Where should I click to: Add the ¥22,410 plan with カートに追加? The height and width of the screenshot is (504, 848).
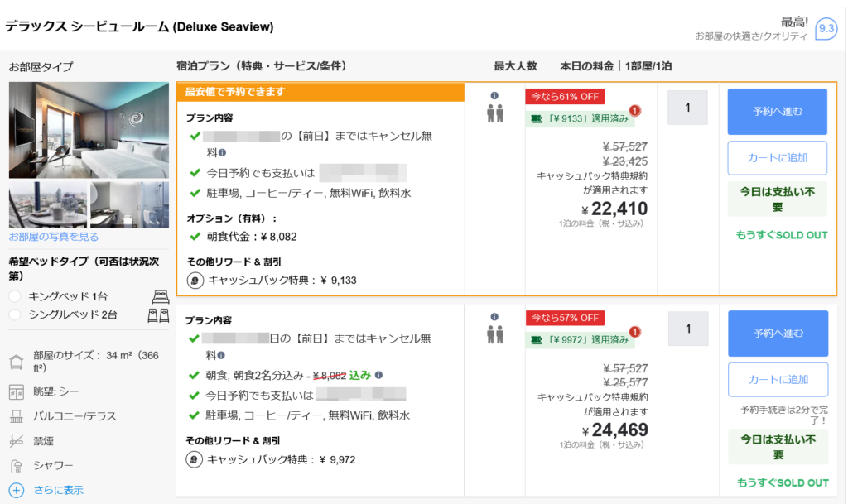[x=777, y=158]
